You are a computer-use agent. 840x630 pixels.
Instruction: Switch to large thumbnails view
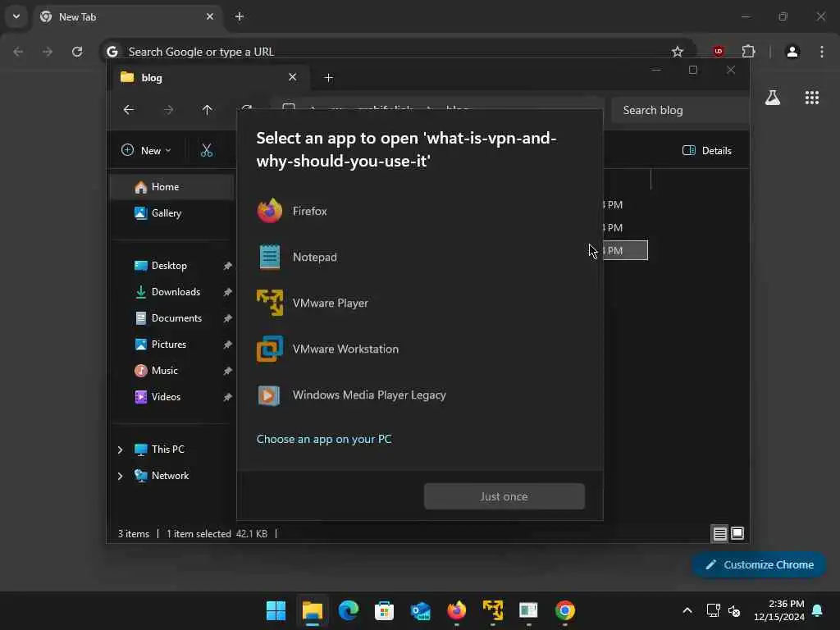pos(737,533)
